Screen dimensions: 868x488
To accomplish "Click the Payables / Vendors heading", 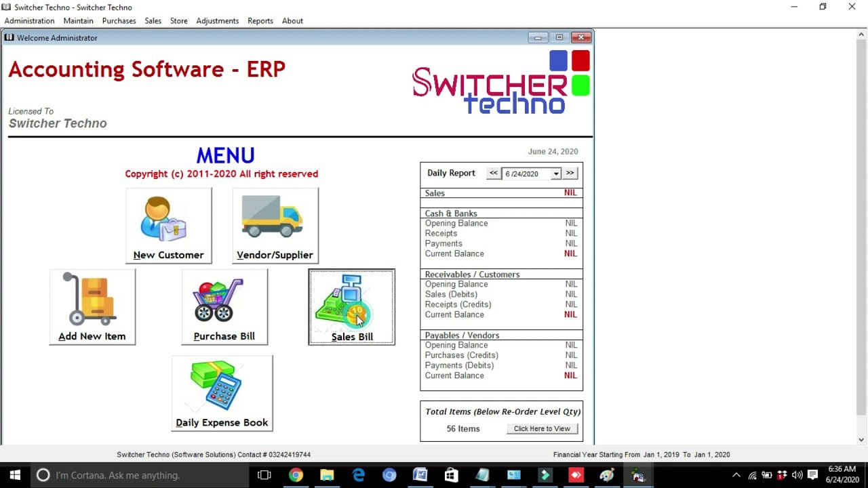I will [x=462, y=335].
